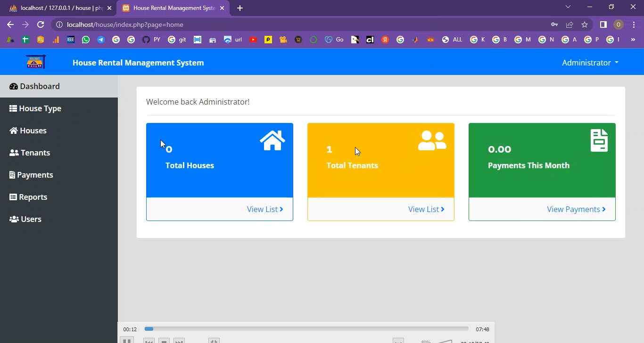The image size is (644, 343).
Task: Open House Type in the sidebar
Action: [x=59, y=108]
